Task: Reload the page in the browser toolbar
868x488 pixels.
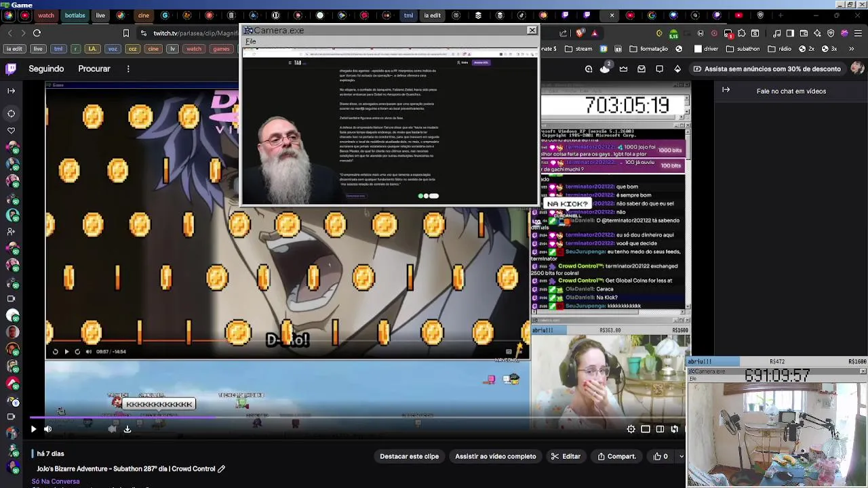Action: pyautogui.click(x=37, y=33)
